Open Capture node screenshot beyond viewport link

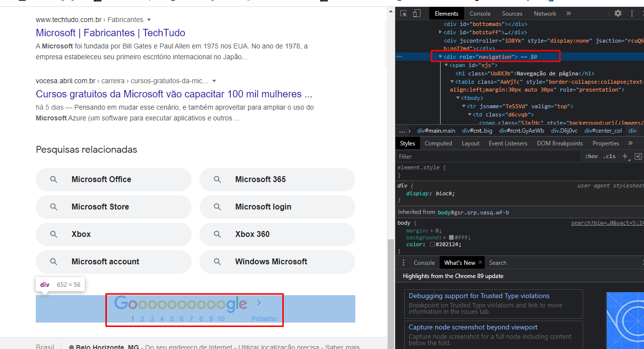tap(473, 327)
